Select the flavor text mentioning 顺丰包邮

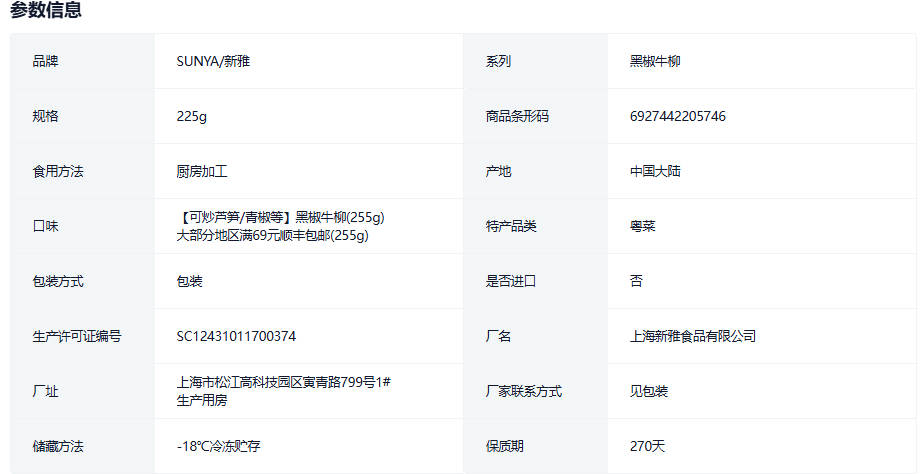point(272,236)
